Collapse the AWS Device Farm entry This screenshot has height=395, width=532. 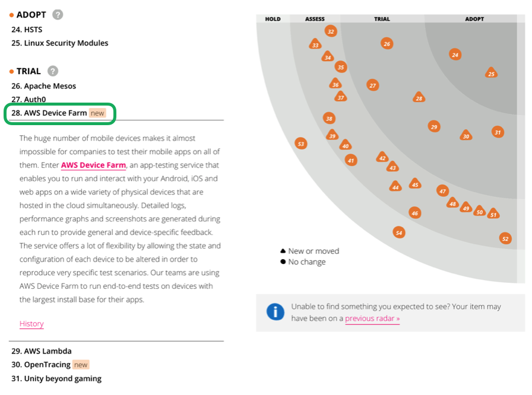pos(55,113)
